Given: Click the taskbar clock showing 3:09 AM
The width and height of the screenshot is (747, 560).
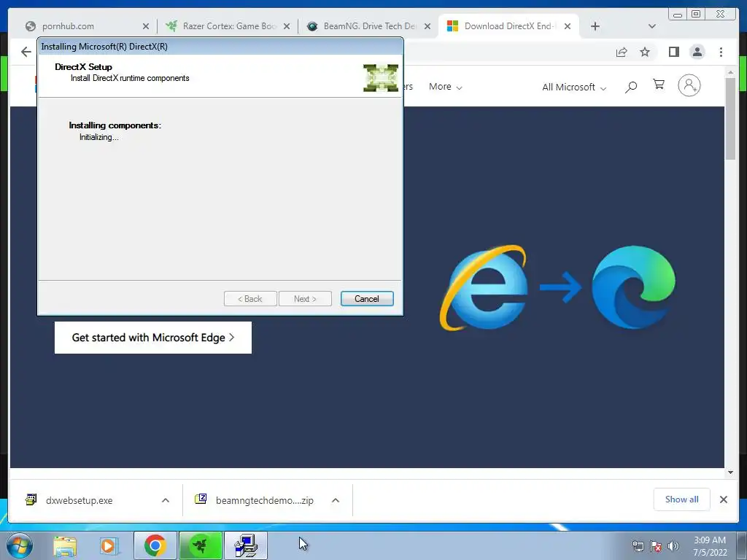Looking at the screenshot, I should coord(710,546).
